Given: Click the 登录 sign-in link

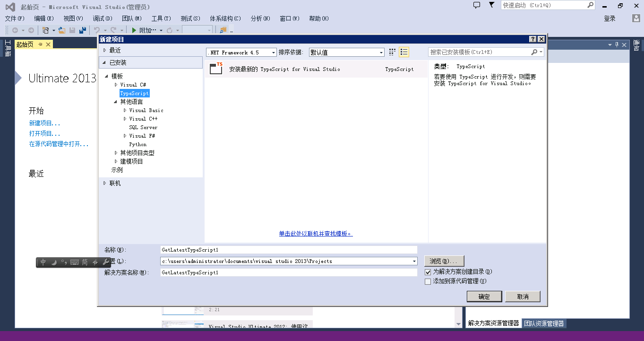Looking at the screenshot, I should coord(610,18).
